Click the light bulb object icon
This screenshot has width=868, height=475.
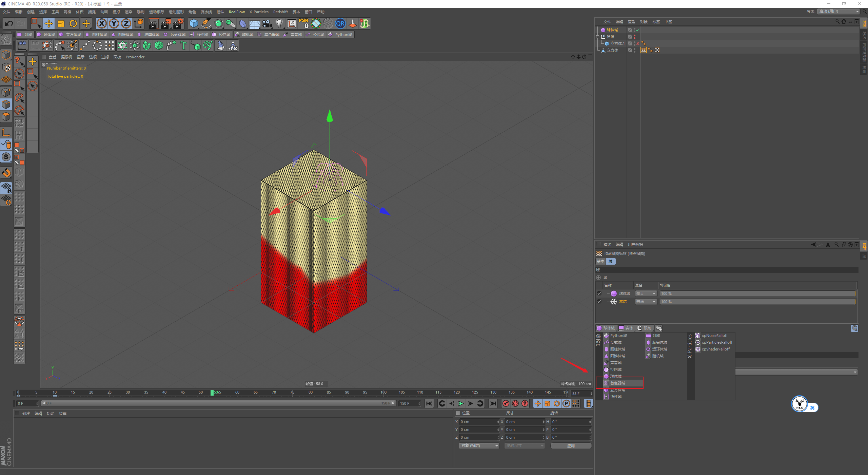(x=279, y=23)
